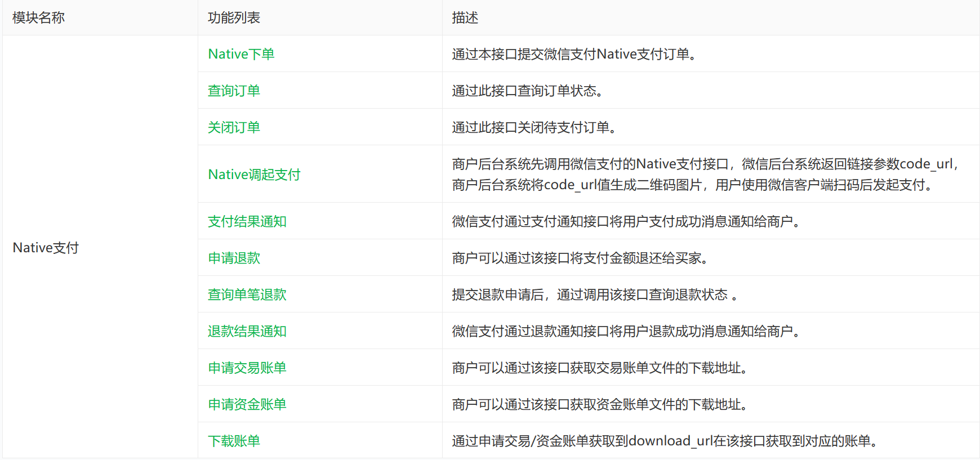Follow the Native调起支付 link
This screenshot has width=980, height=460.
254,175
